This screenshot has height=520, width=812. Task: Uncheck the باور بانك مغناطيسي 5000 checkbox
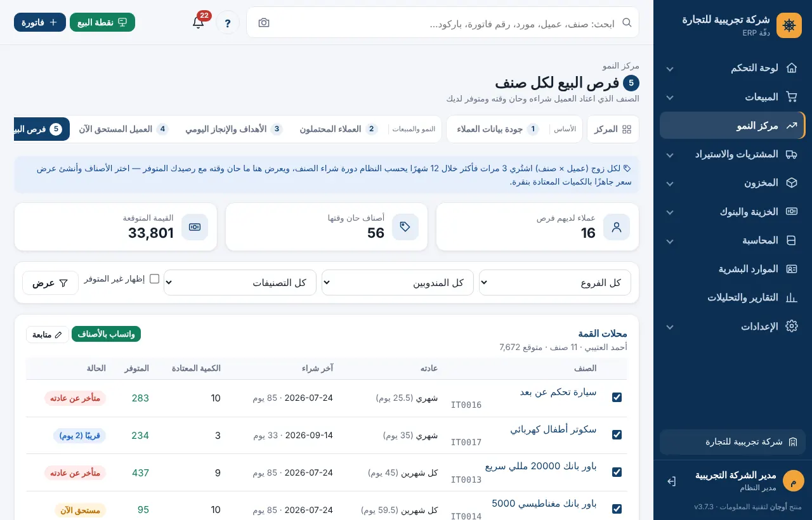click(x=617, y=509)
